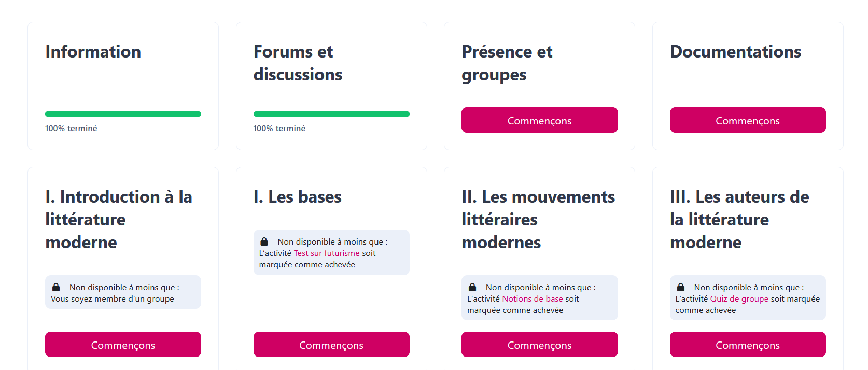
Task: Click lock icon in Les mouvements littéraires card
Action: 472,287
